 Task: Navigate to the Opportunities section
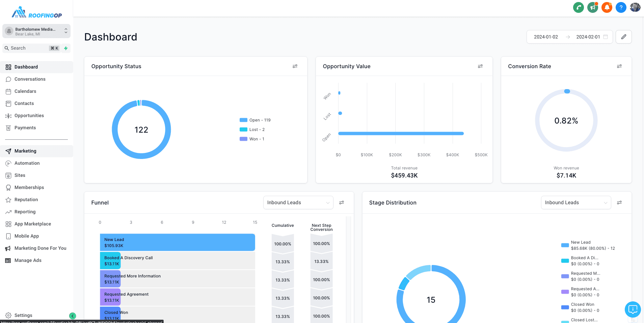(29, 115)
